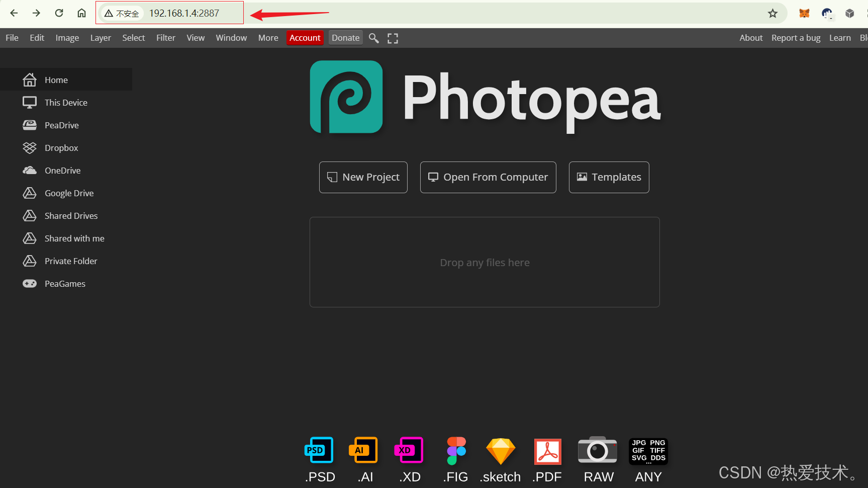This screenshot has height=488, width=868.
Task: Bookmark page with star icon
Action: pyautogui.click(x=773, y=14)
